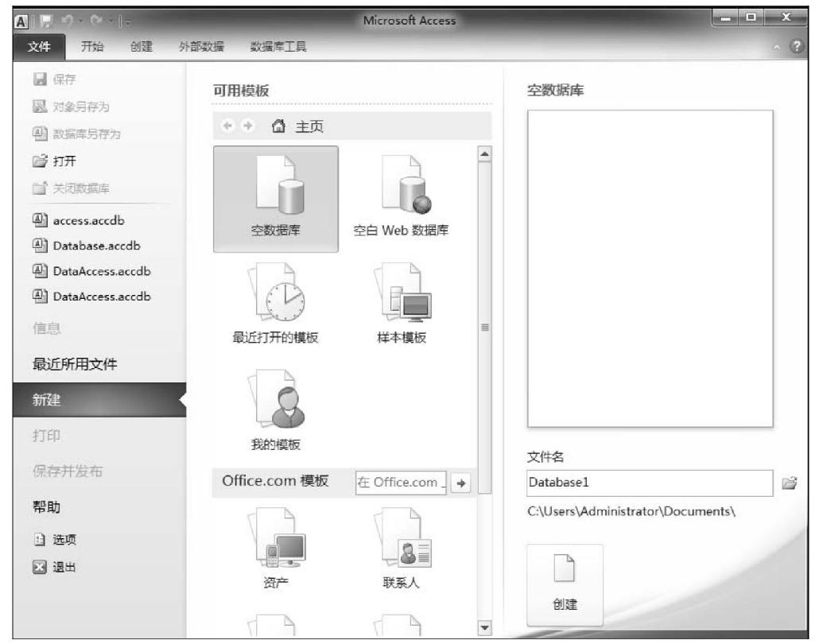
Task: Show the 最近所用文件 list
Action: click(x=75, y=364)
